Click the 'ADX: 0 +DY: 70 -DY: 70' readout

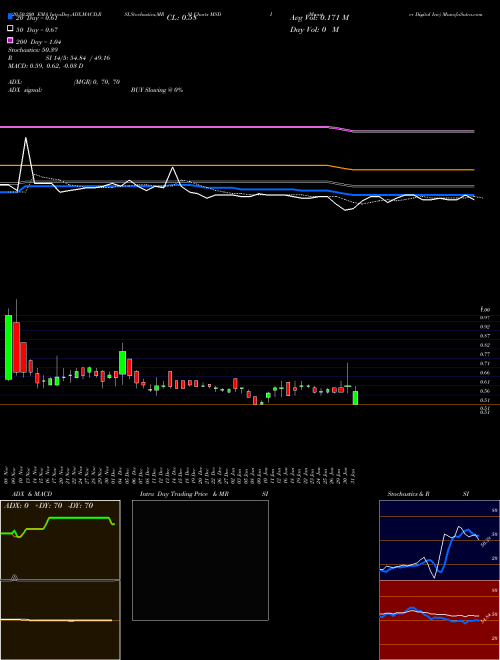click(x=48, y=506)
